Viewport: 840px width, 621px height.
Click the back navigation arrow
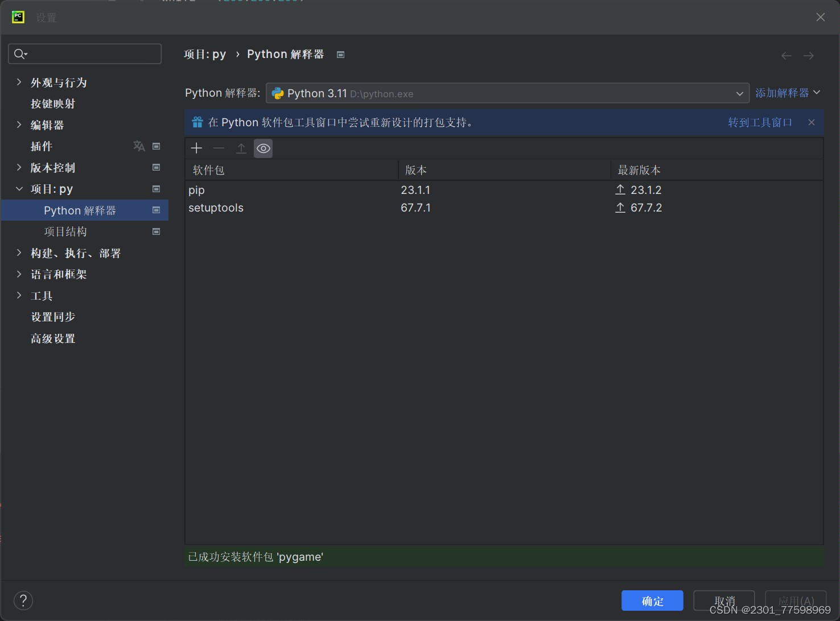(x=787, y=55)
